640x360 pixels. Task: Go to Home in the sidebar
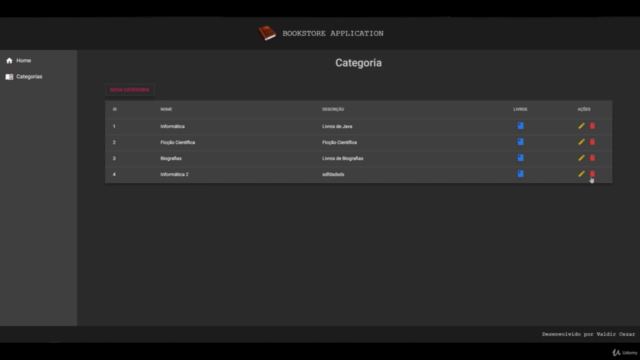point(24,60)
